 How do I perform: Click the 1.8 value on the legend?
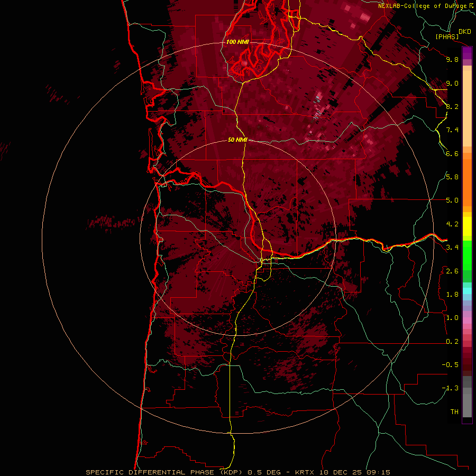pyautogui.click(x=452, y=295)
